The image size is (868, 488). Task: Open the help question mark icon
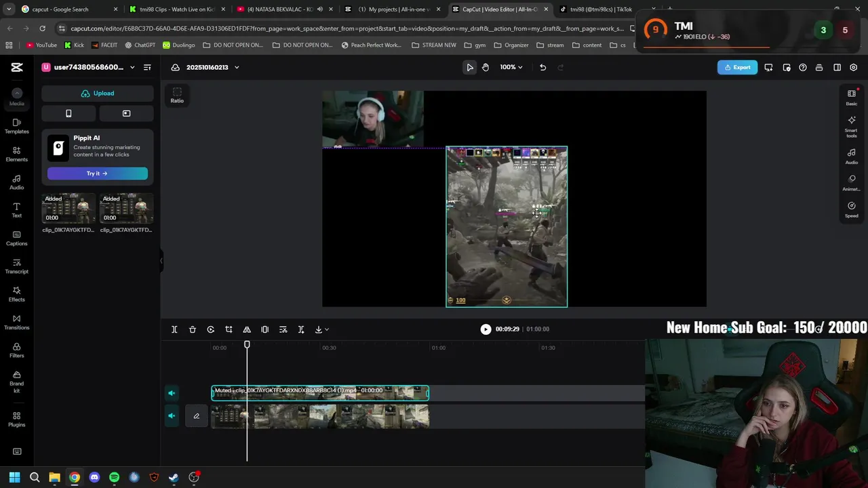click(x=803, y=67)
